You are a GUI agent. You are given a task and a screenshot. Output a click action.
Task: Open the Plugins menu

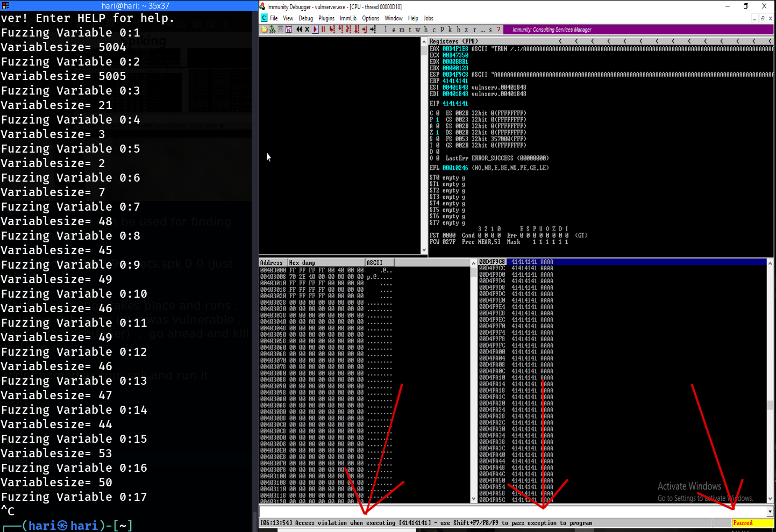tap(326, 18)
